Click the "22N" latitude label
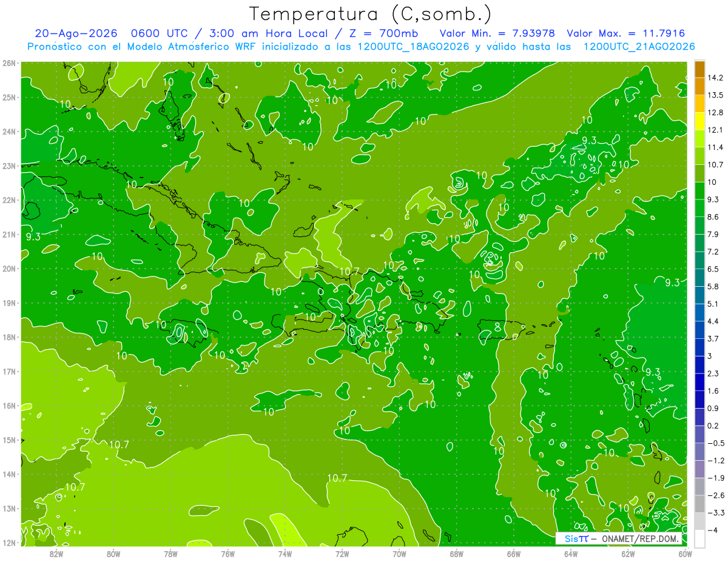 click(x=9, y=200)
